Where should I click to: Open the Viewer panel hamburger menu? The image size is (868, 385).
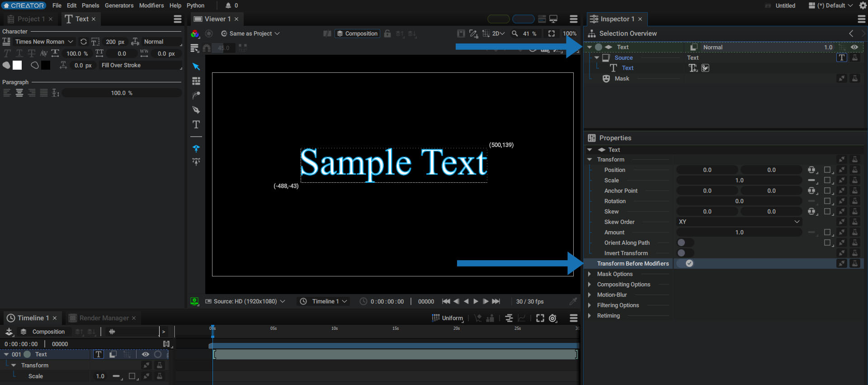[574, 19]
